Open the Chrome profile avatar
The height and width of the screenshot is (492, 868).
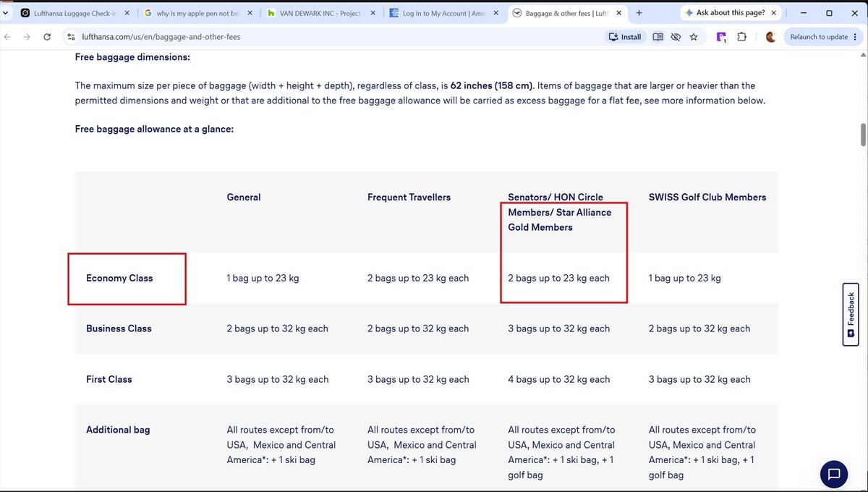click(x=770, y=37)
